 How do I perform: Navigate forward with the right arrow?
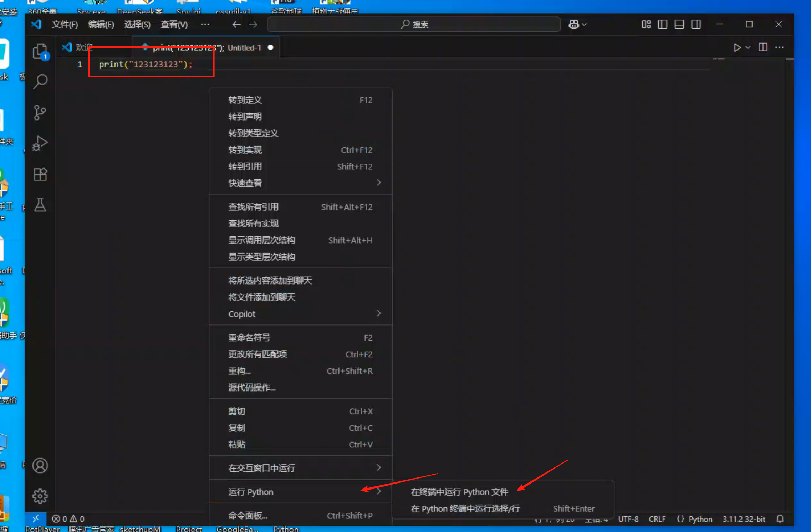click(x=253, y=24)
